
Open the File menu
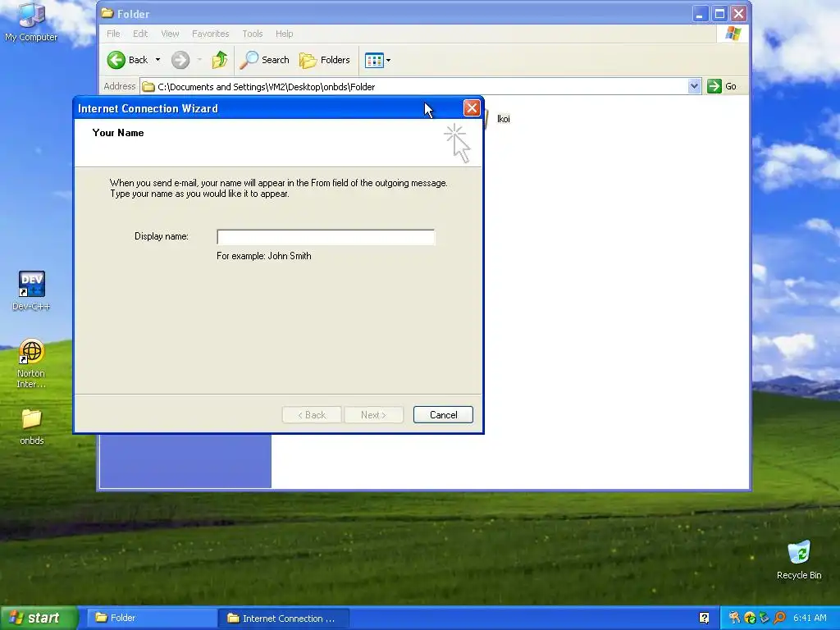[x=113, y=34]
